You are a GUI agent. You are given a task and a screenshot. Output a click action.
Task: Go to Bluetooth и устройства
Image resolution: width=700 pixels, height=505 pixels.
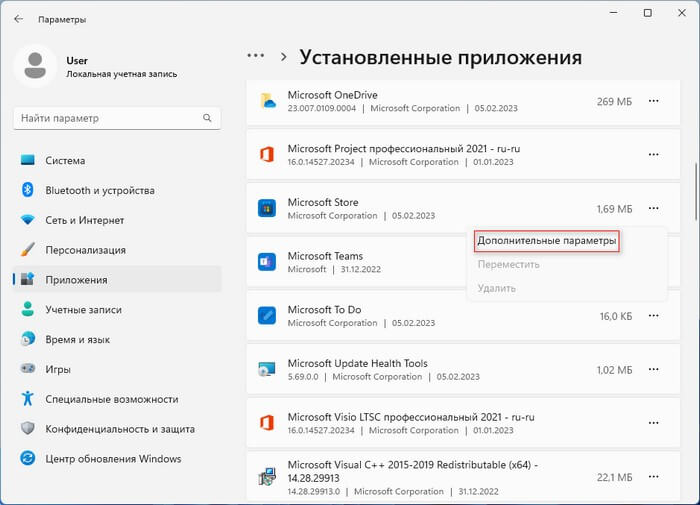point(117,190)
